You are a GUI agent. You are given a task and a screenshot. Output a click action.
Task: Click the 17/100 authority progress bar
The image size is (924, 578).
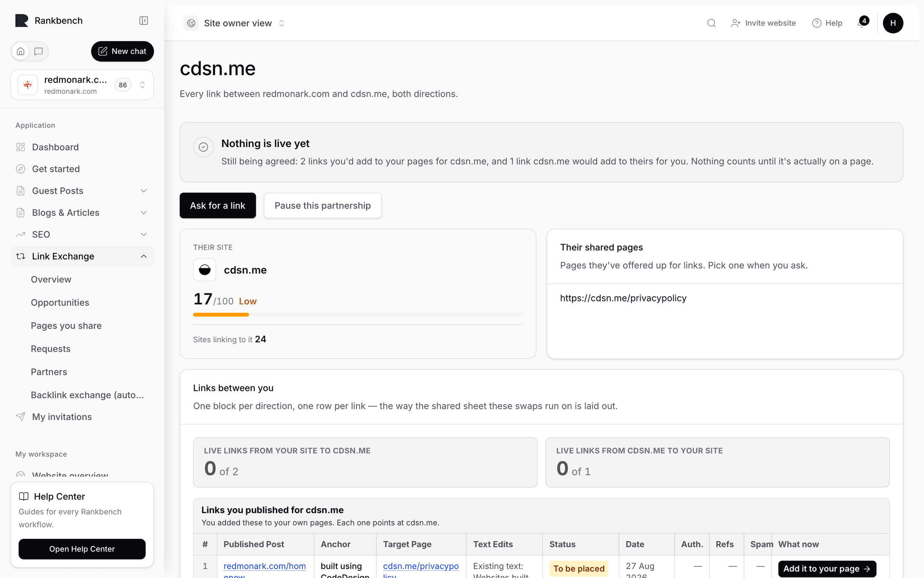point(358,314)
